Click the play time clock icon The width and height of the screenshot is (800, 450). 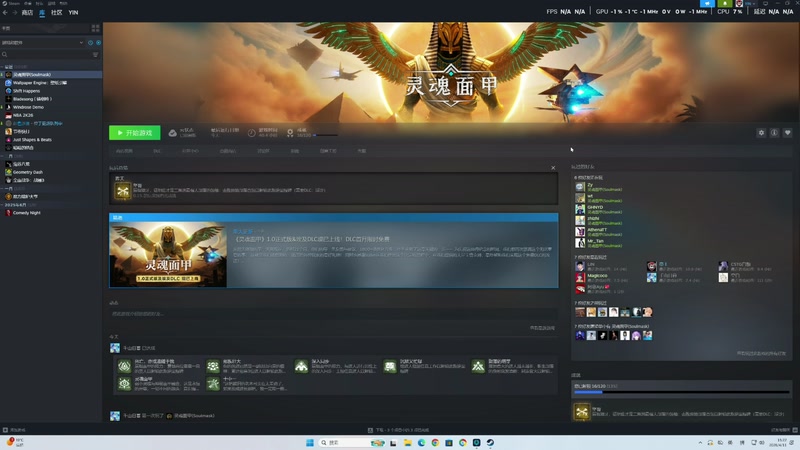252,133
